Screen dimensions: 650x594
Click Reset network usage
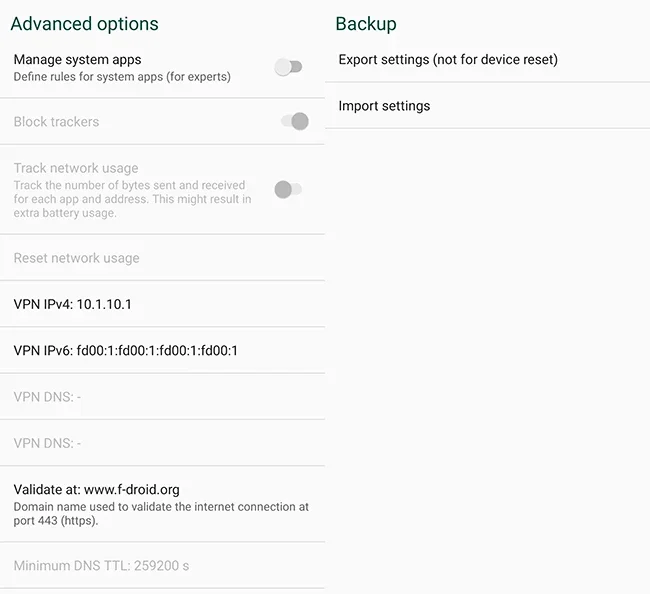click(76, 258)
